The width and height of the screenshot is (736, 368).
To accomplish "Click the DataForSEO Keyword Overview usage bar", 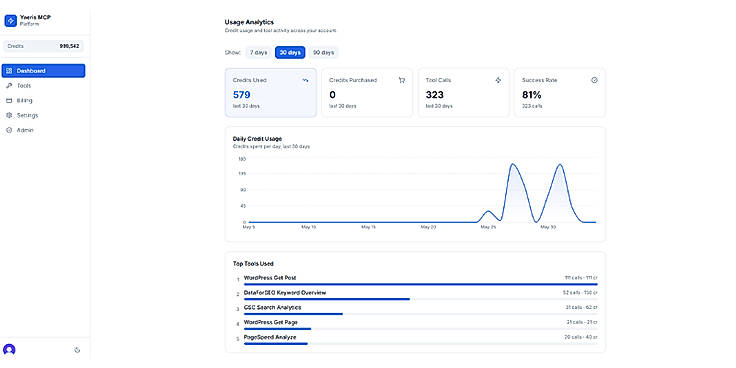I will (421, 299).
